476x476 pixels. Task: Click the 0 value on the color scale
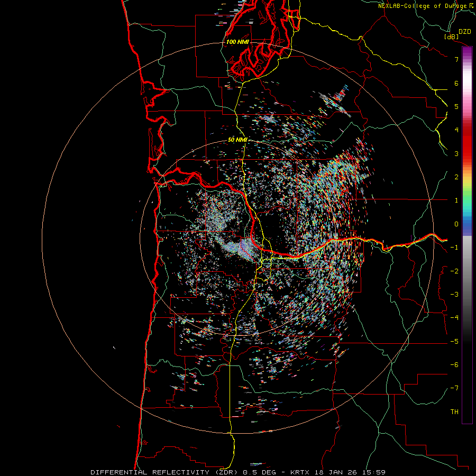coord(456,224)
